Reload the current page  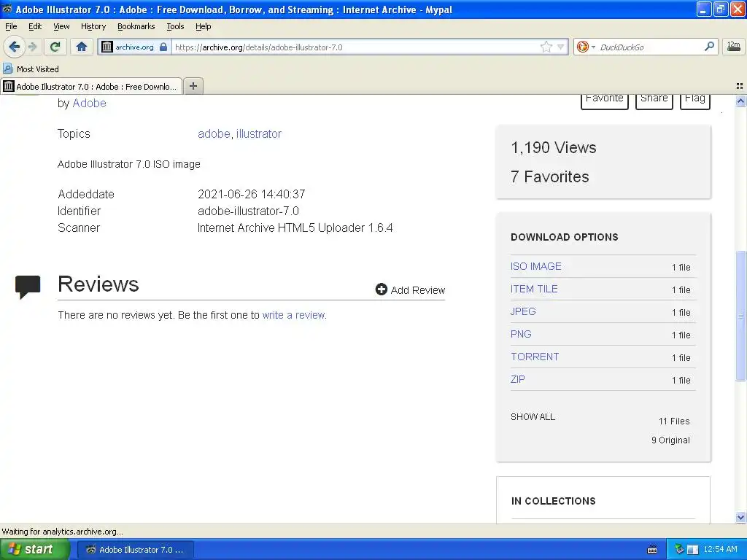(x=55, y=47)
